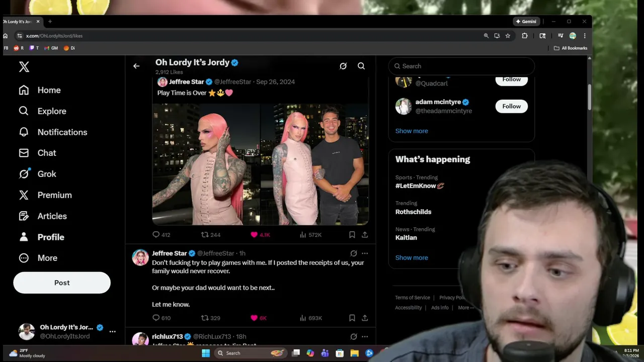Viewport: 644px width, 362px height.
Task: Repost the Play Time is Over post
Action: click(211, 235)
